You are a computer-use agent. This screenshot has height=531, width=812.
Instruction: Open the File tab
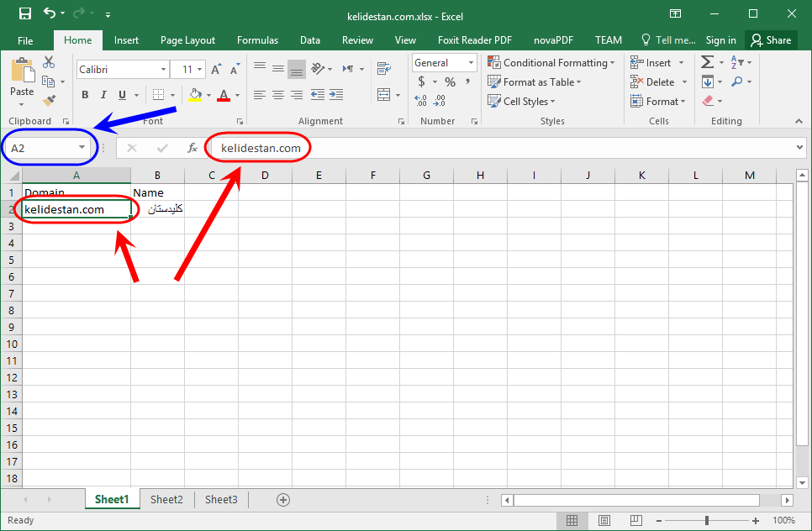coord(25,40)
